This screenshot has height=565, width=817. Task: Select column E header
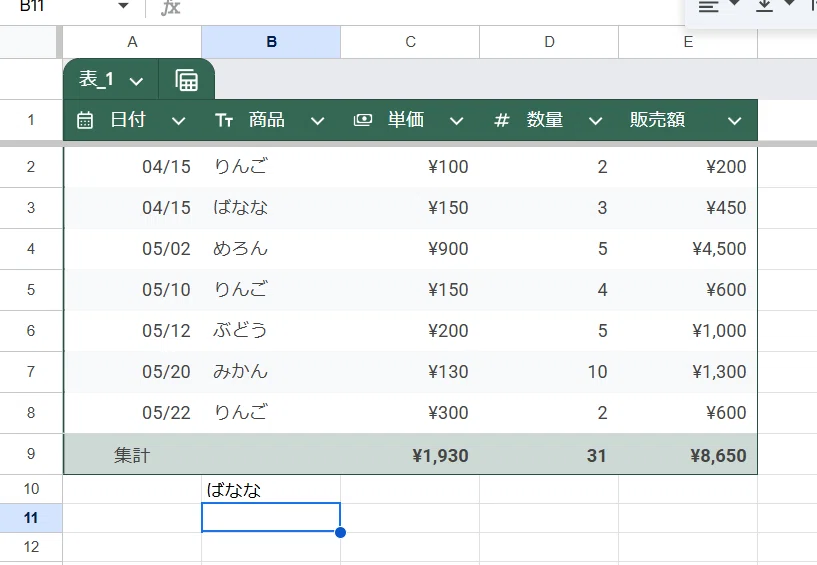tap(688, 42)
